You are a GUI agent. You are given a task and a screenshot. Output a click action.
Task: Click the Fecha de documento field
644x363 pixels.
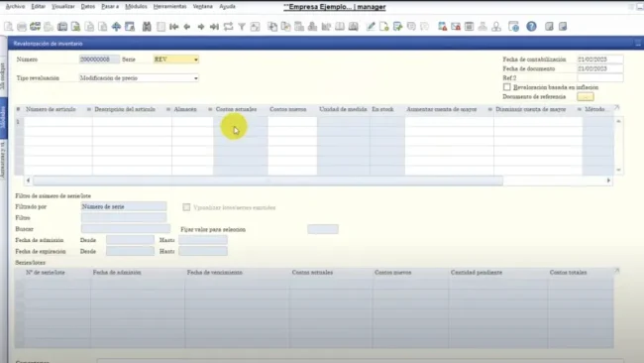coord(600,68)
